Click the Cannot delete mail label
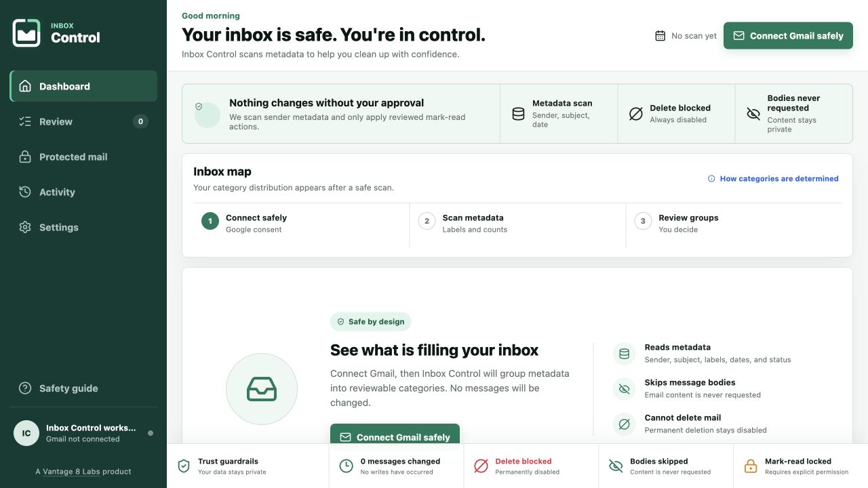The height and width of the screenshot is (488, 868). 683,418
